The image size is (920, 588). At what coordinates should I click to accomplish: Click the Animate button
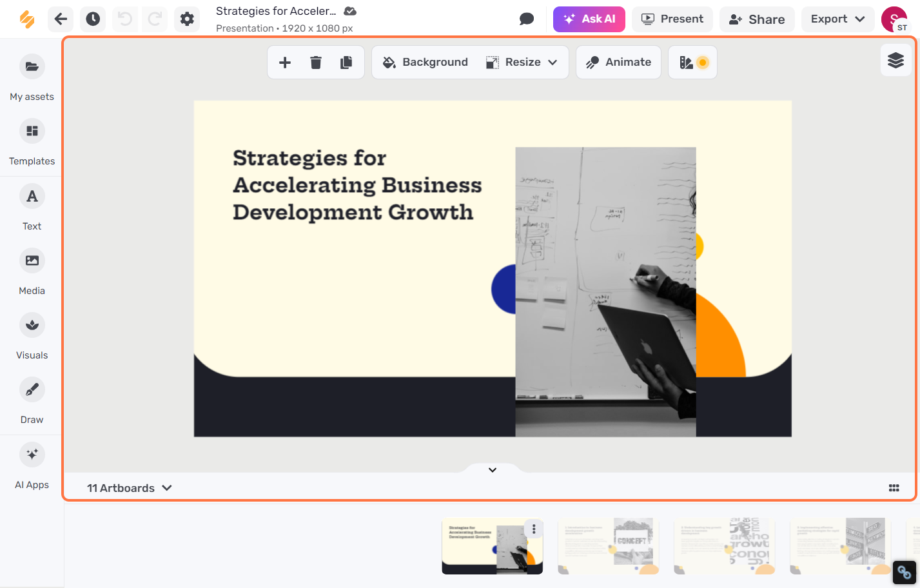pyautogui.click(x=618, y=63)
